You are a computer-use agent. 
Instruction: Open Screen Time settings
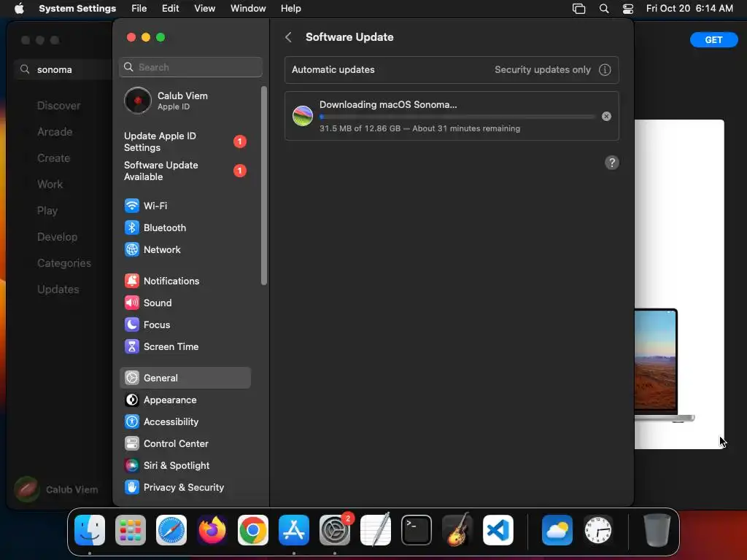[185, 346]
